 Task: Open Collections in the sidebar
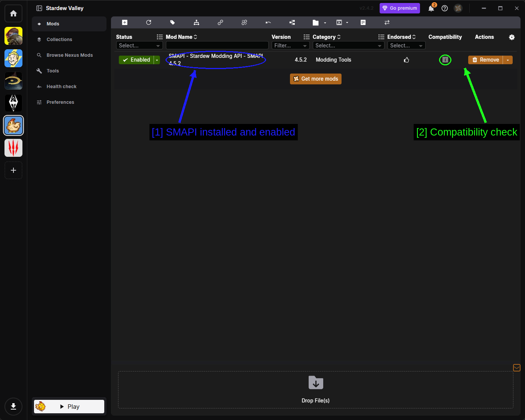click(x=69, y=40)
